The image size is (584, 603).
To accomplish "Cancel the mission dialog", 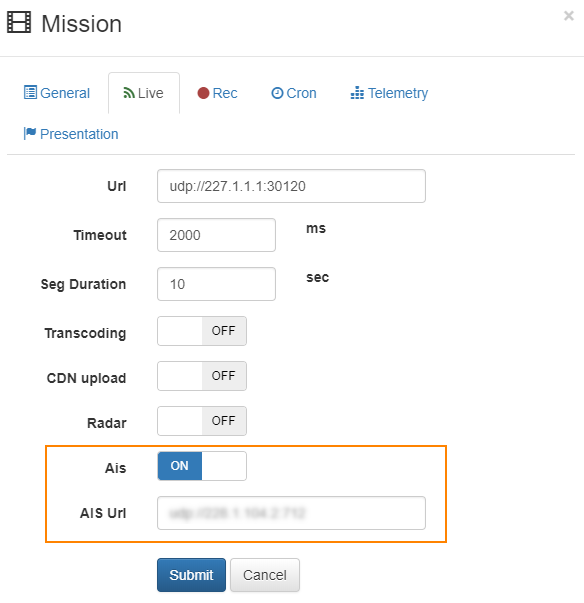I will pos(265,575).
